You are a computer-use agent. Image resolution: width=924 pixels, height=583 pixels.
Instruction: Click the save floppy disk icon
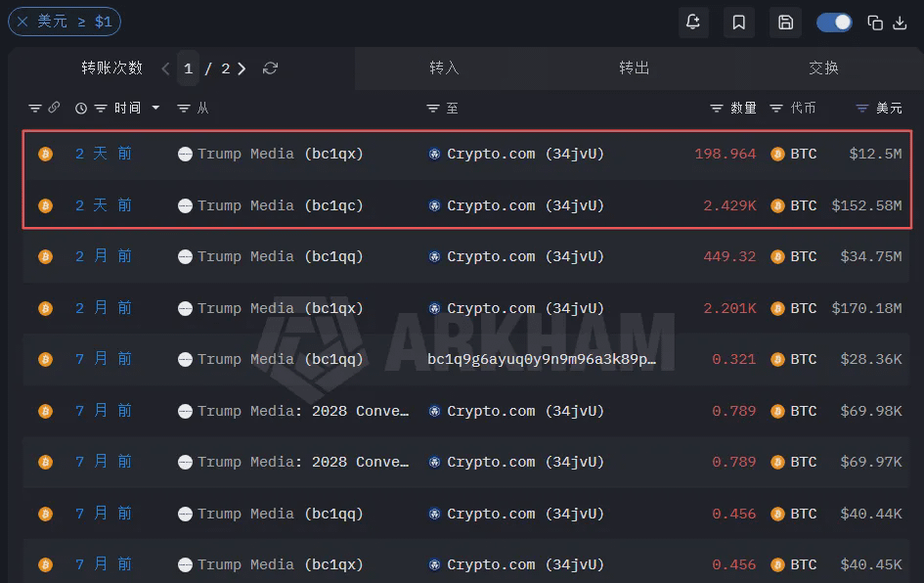[x=785, y=22]
